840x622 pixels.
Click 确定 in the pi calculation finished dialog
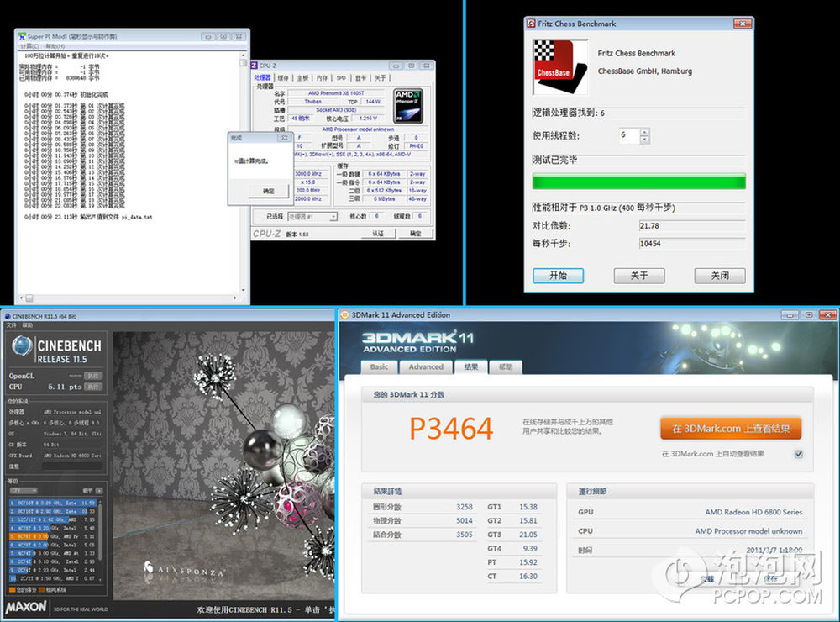pyautogui.click(x=269, y=191)
